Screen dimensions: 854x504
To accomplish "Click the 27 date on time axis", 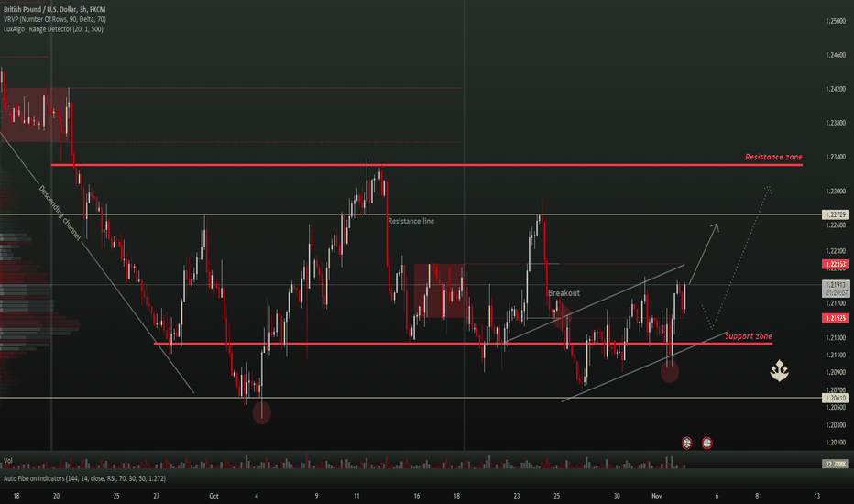I will pos(157,496).
